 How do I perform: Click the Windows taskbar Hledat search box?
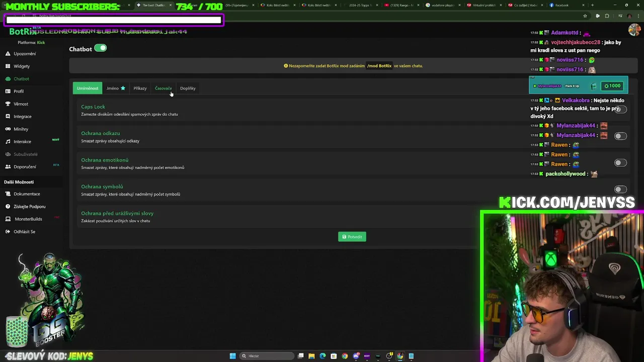[x=266, y=356]
